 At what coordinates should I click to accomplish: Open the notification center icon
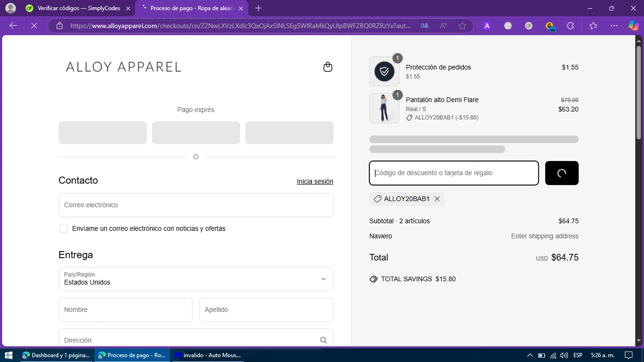(x=629, y=355)
